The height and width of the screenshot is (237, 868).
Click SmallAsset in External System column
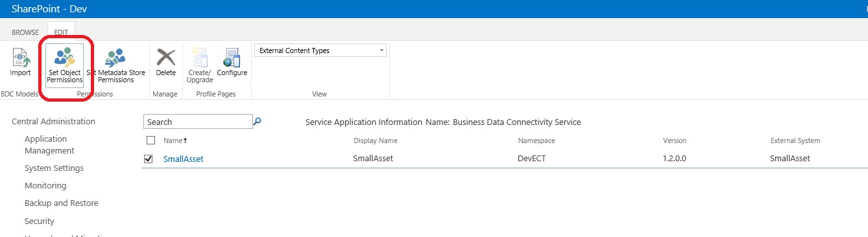(x=790, y=159)
